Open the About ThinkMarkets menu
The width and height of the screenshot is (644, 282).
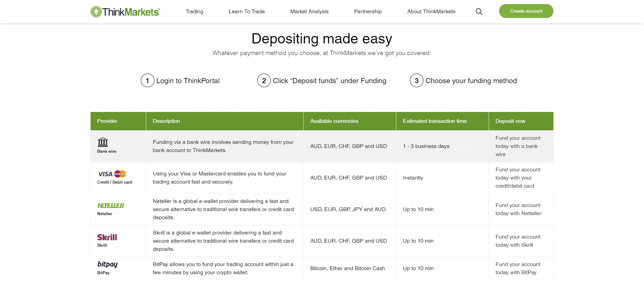(431, 12)
